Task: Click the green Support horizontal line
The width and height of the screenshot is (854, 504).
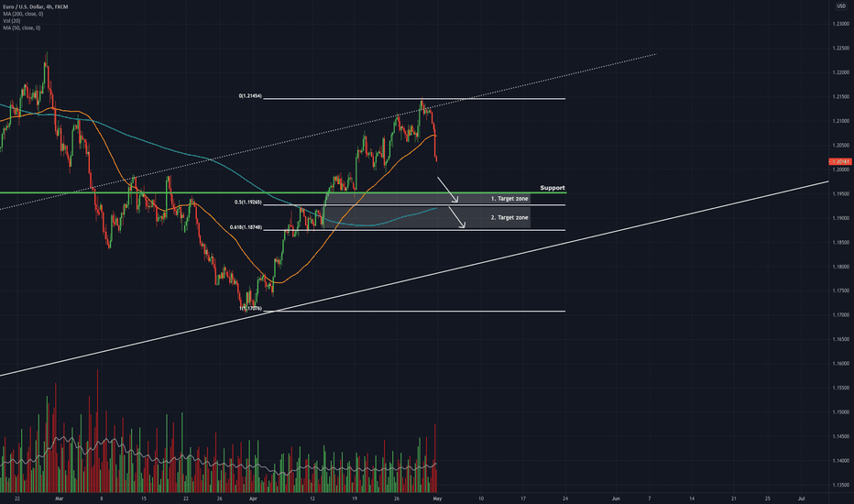Action: tap(283, 192)
